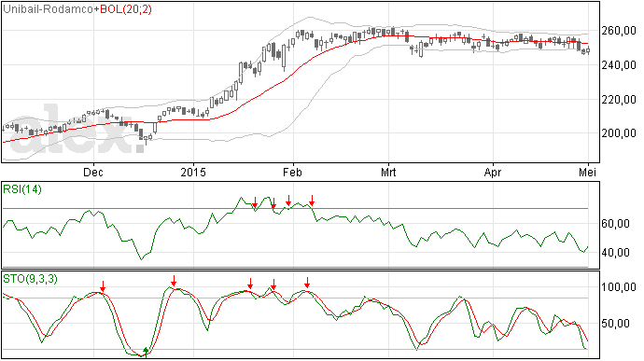This screenshot has width=644, height=361.
Task: Click the +BOL(20;2) indicator label
Action: coord(123,9)
